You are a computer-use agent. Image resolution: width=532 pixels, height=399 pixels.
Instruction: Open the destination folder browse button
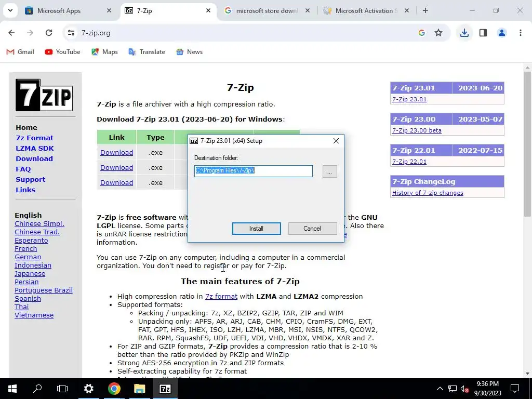(x=329, y=171)
